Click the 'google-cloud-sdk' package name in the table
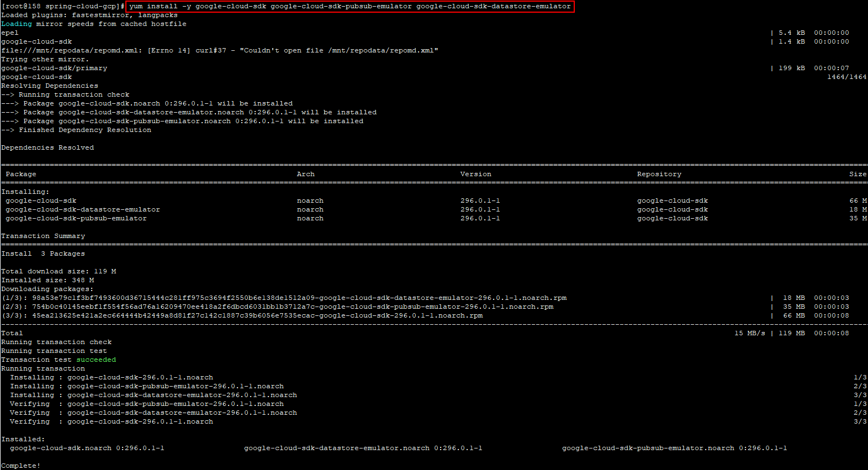 (x=41, y=201)
